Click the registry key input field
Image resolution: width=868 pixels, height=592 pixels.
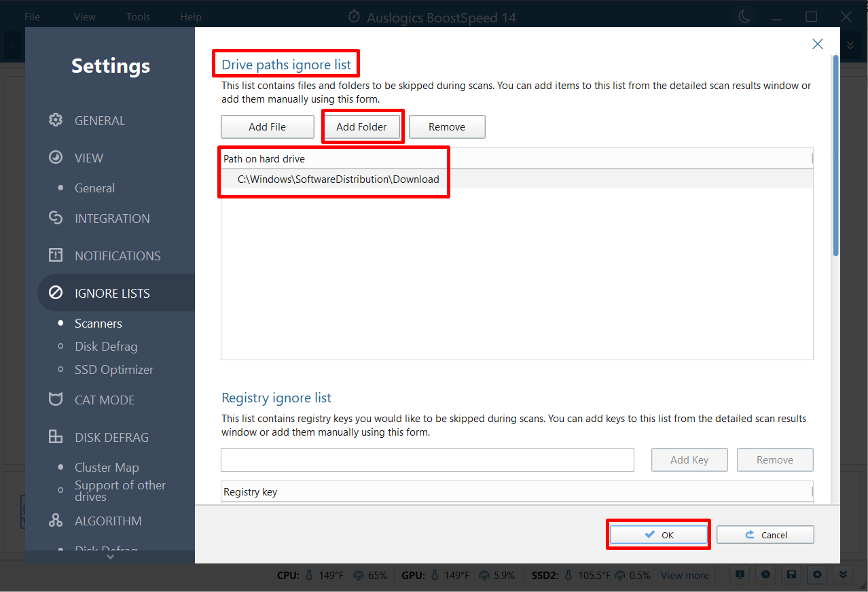click(427, 459)
